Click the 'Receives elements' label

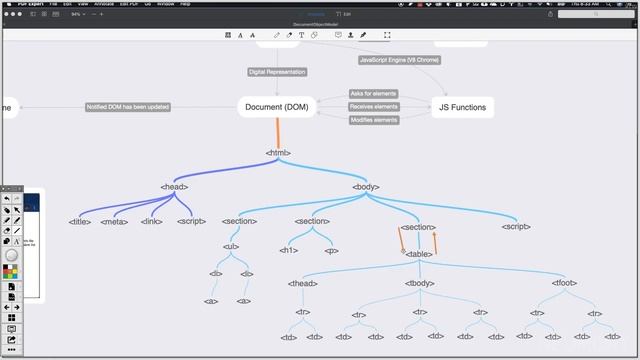click(x=374, y=107)
